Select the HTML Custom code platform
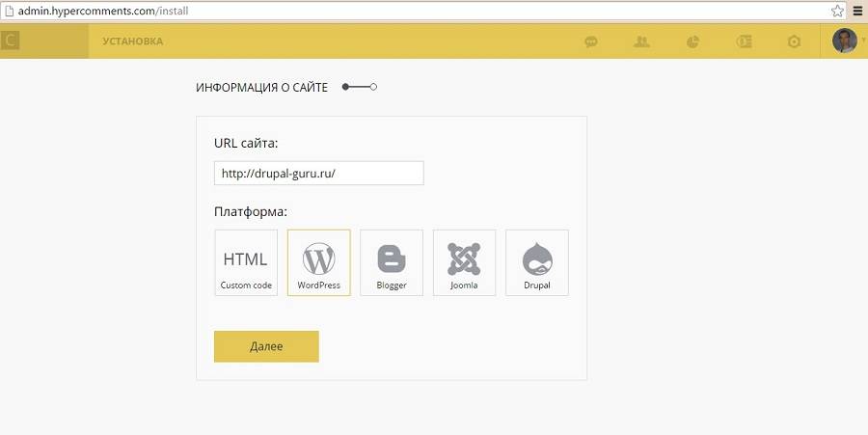The height and width of the screenshot is (435, 868). tap(246, 263)
